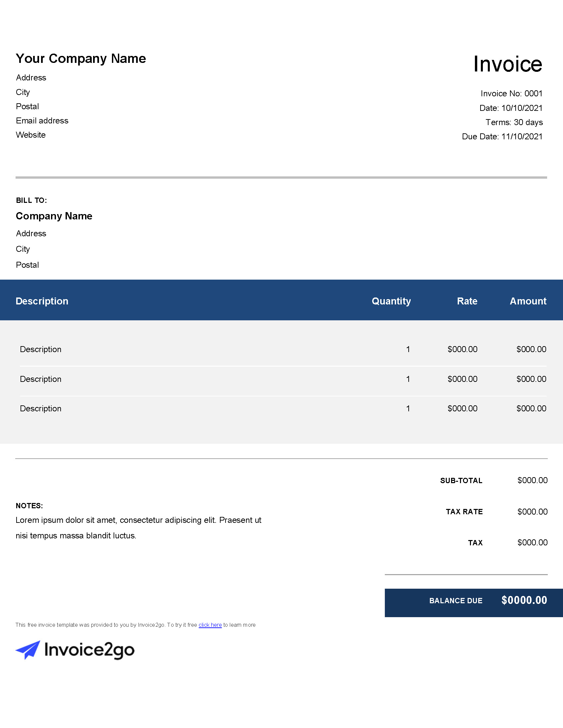The width and height of the screenshot is (563, 728).
Task: Click the bold Company Name under Bill To
Action: tap(54, 216)
